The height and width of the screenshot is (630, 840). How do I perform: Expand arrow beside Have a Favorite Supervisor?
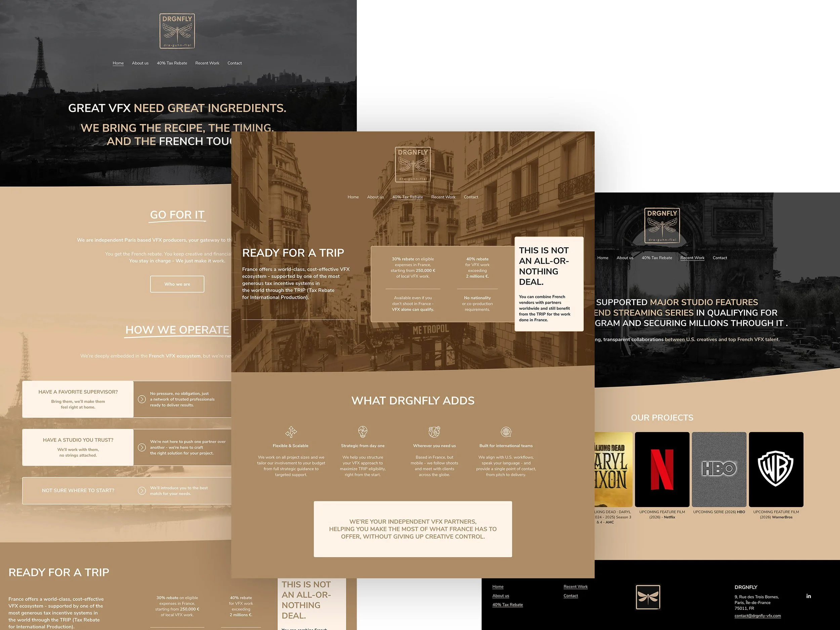(x=142, y=399)
